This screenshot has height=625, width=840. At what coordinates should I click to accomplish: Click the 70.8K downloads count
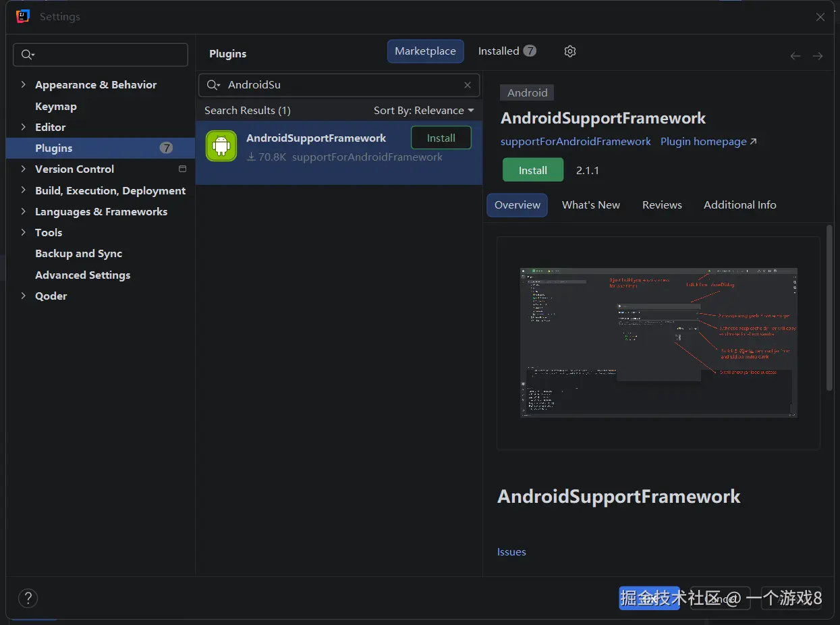(x=267, y=157)
